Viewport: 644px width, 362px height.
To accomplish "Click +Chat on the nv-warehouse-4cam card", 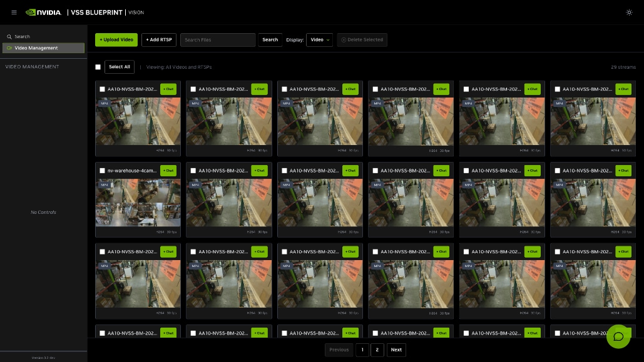I will (x=168, y=170).
